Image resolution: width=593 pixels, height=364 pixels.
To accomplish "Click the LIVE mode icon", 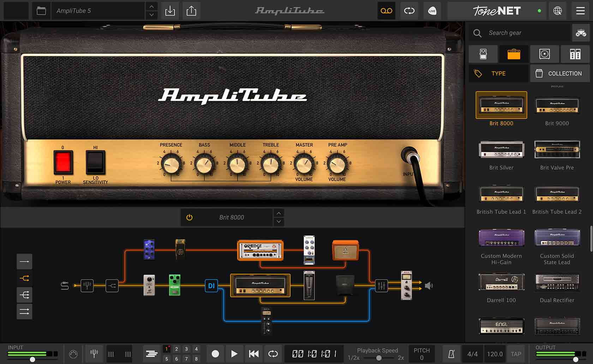I will [x=432, y=11].
